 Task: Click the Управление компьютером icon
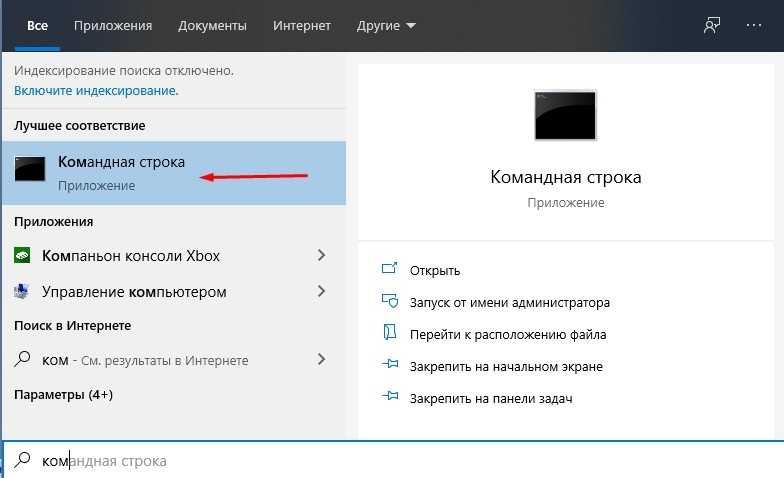pos(22,291)
